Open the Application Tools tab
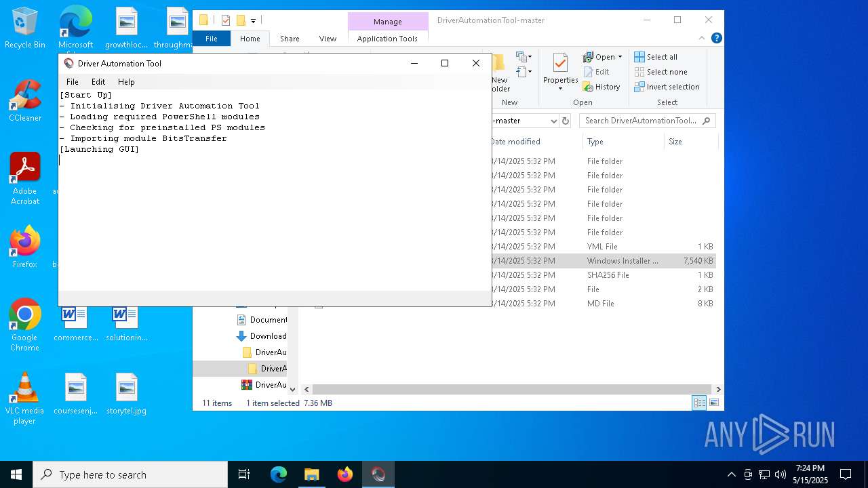868x488 pixels. coord(387,39)
